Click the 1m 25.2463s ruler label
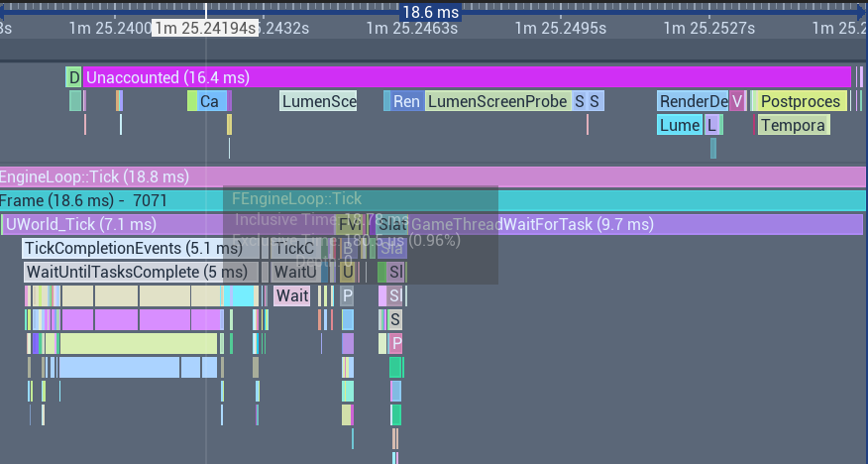The height and width of the screenshot is (464, 868). (x=412, y=28)
